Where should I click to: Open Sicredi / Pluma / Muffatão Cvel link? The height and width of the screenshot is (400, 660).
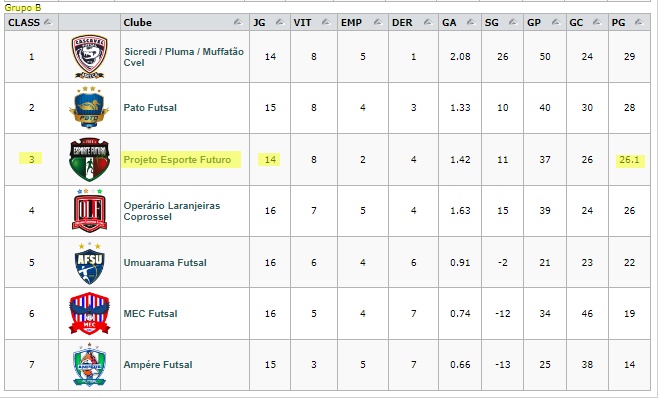pyautogui.click(x=184, y=57)
